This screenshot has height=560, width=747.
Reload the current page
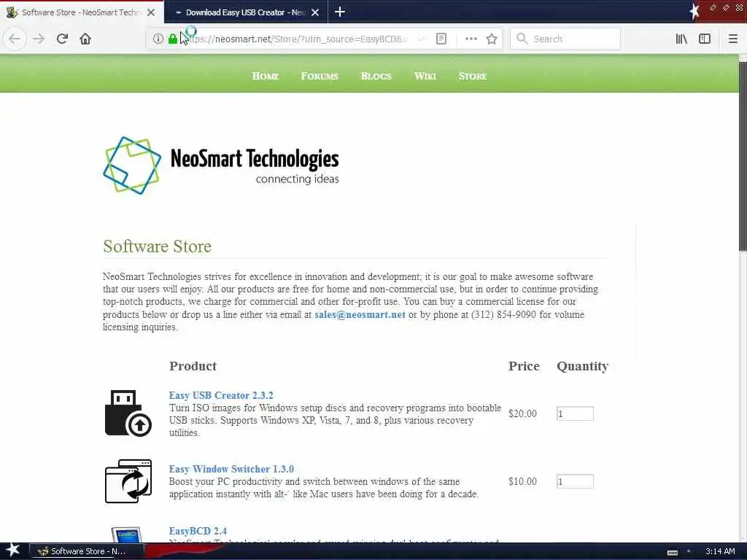pyautogui.click(x=62, y=39)
